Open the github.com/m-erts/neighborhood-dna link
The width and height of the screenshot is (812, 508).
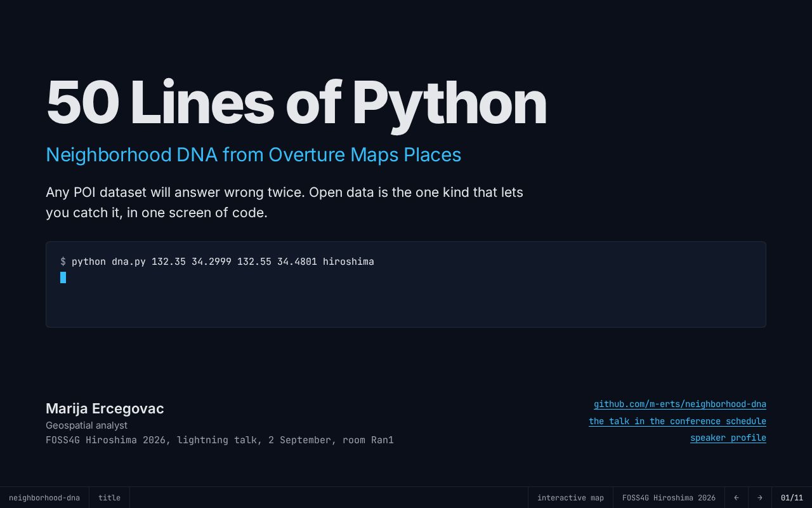click(680, 404)
